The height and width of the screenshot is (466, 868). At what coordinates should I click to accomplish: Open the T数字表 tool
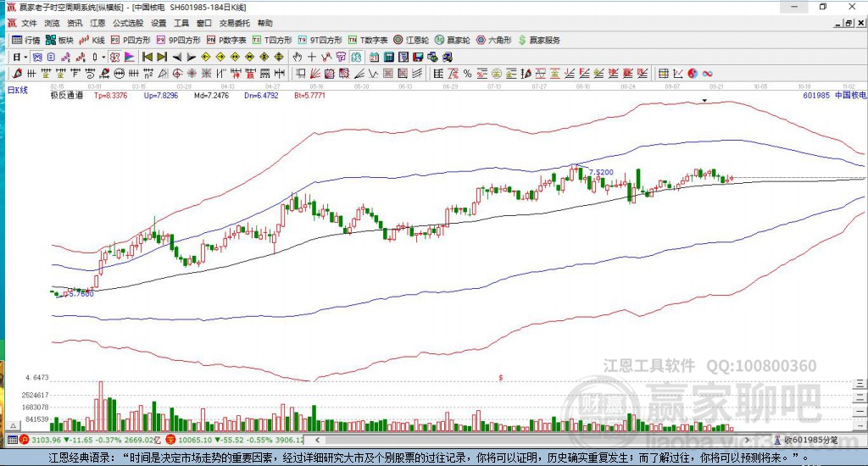pos(368,40)
